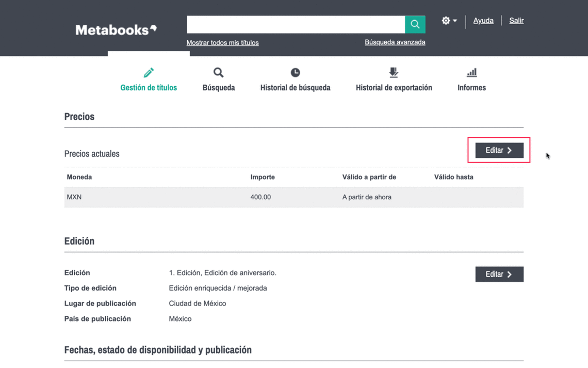Select the MXN price row

click(293, 197)
